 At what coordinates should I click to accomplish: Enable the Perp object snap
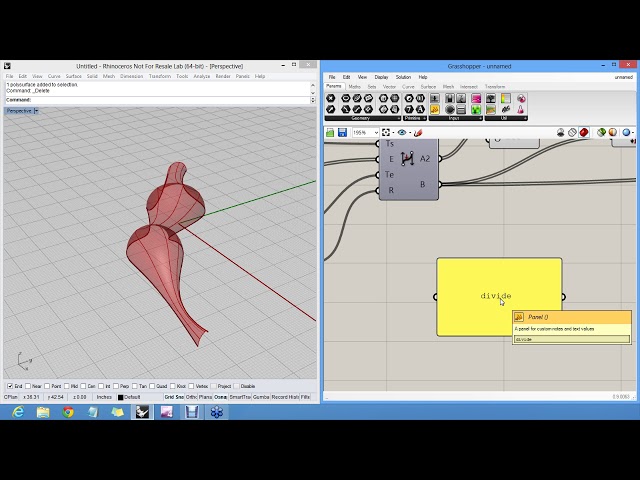tap(116, 386)
